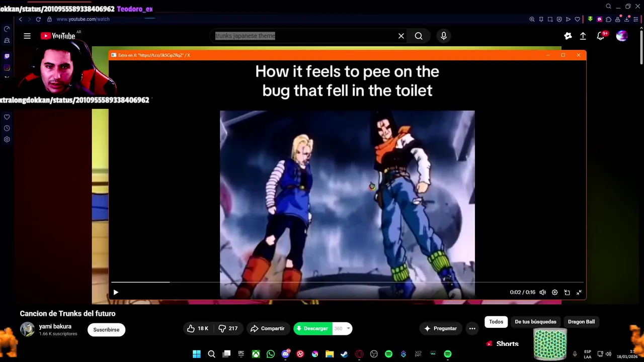Click the send to Flow arrow icon

click(x=568, y=19)
